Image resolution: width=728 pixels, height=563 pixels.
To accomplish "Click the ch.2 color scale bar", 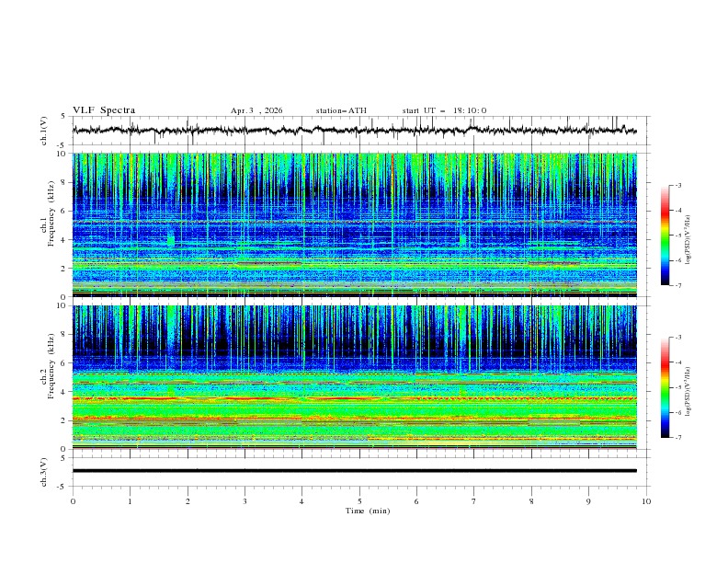I will click(665, 387).
